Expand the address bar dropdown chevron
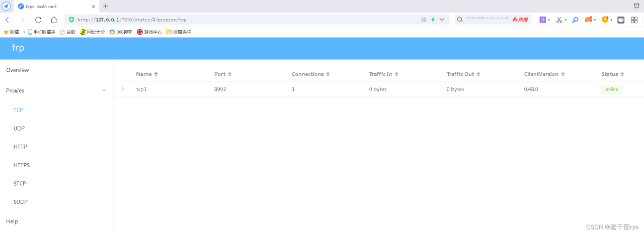The width and height of the screenshot is (644, 234). coord(442,20)
